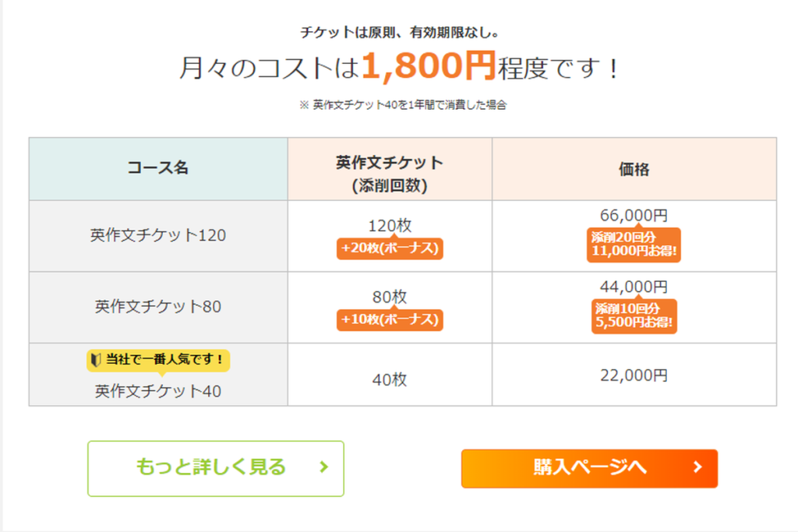Click the 添削10回分 5,500円お得 badge
The width and height of the screenshot is (798, 532).
pyautogui.click(x=634, y=317)
